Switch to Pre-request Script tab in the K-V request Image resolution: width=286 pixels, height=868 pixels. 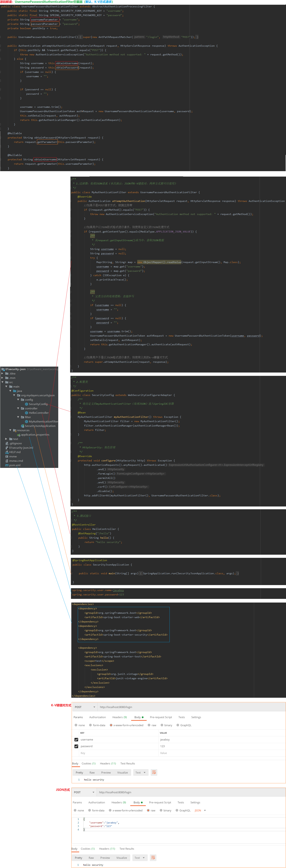point(160,717)
